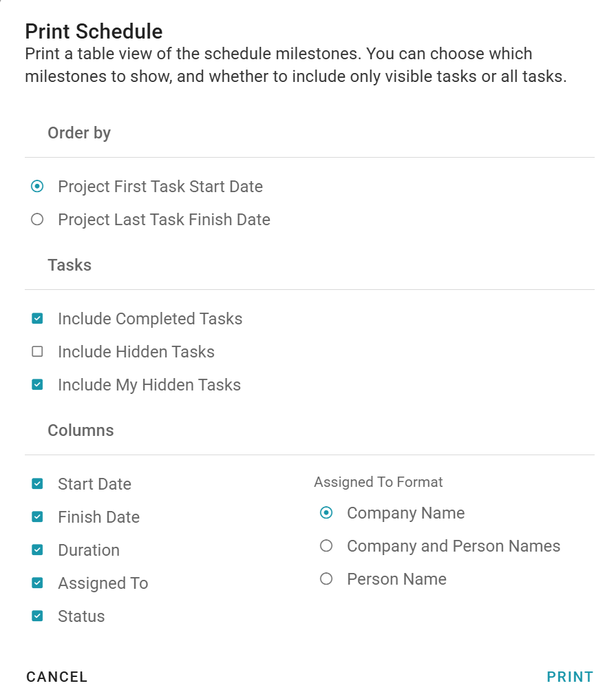This screenshot has height=699, width=616.
Task: Uncheck Include Completed Tasks checkbox
Action: tap(38, 319)
